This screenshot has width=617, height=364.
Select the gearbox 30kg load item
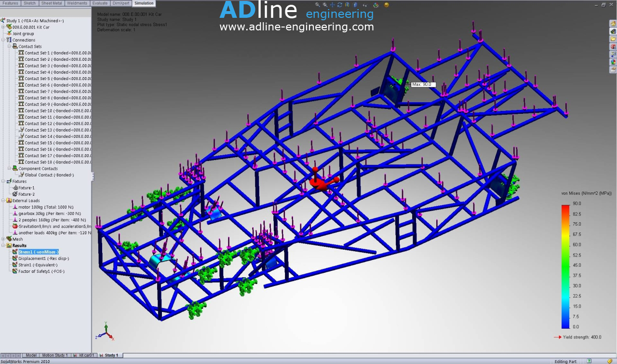pos(50,214)
